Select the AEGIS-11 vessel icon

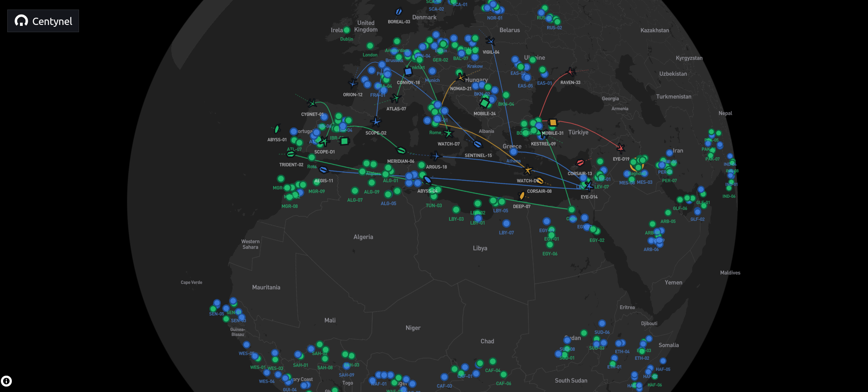324,170
